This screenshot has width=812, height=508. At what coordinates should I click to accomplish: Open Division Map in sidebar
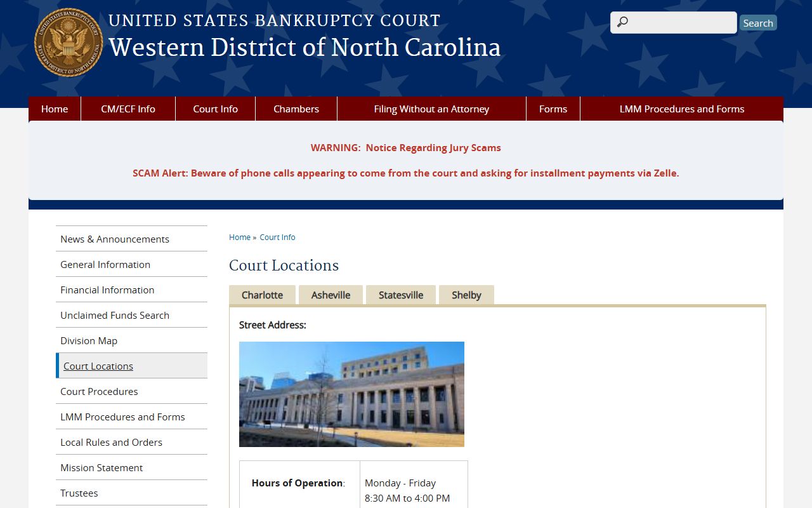click(131, 340)
